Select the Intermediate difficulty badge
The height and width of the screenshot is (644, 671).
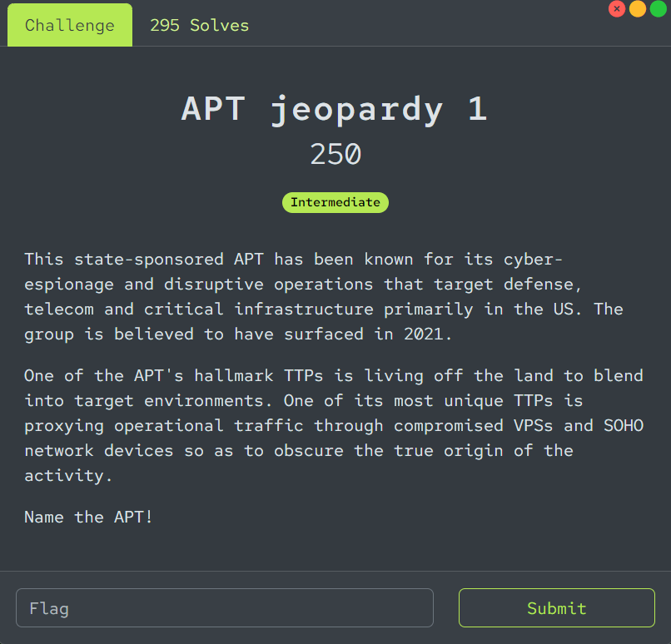(335, 202)
